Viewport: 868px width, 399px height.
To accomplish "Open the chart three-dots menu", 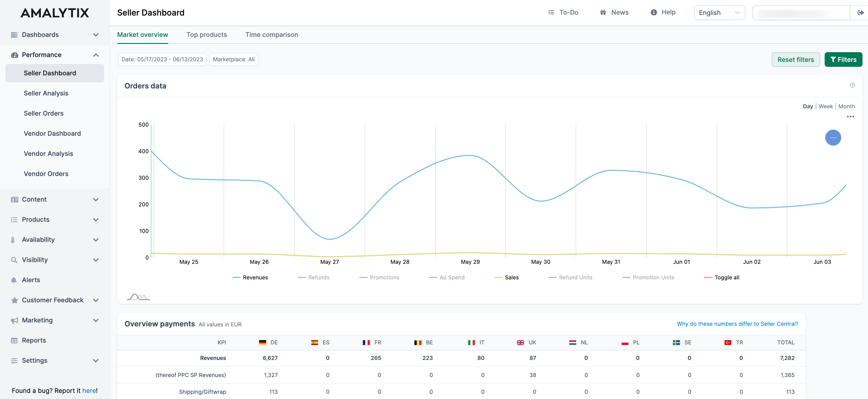I will [851, 117].
